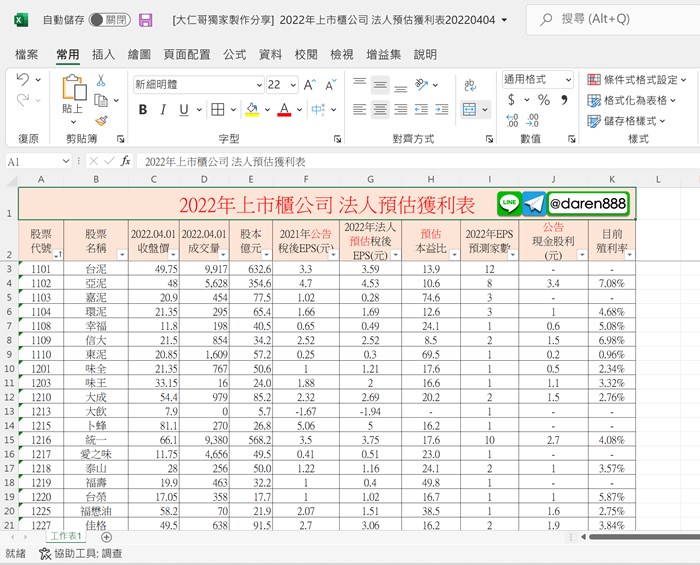Toggle the filter button on 目前殖利率 column
This screenshot has width=700, height=565.
628,255
